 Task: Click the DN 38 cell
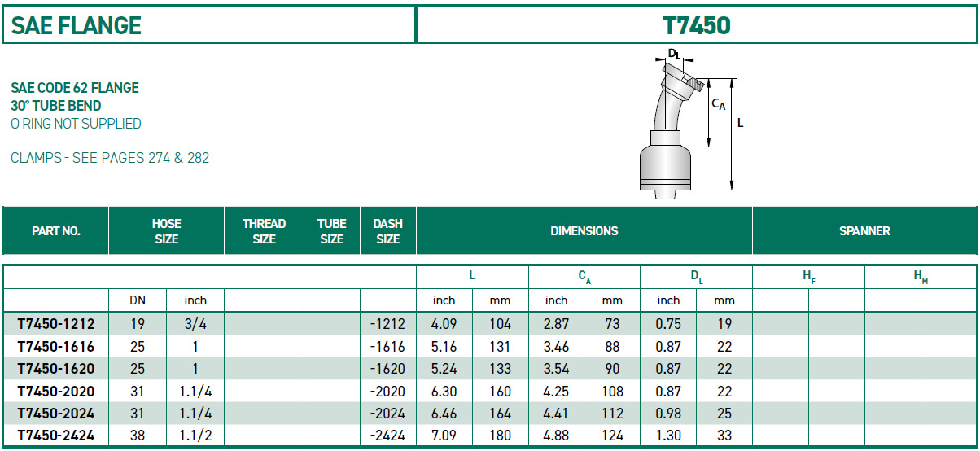[x=138, y=436]
